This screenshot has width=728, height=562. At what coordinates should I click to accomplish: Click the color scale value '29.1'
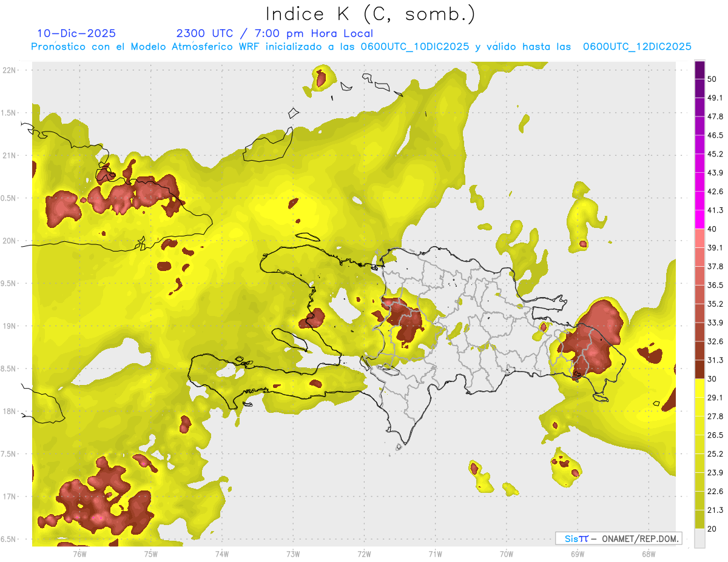click(715, 398)
